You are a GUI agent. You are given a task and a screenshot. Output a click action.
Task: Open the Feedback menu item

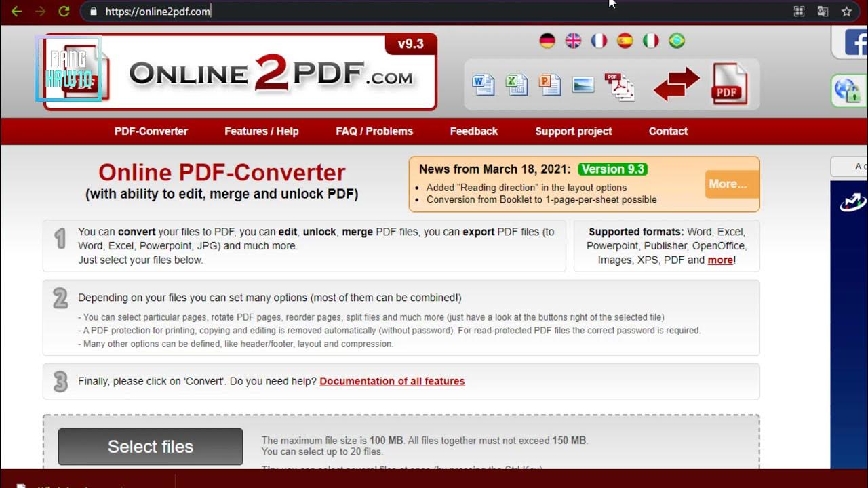[474, 131]
